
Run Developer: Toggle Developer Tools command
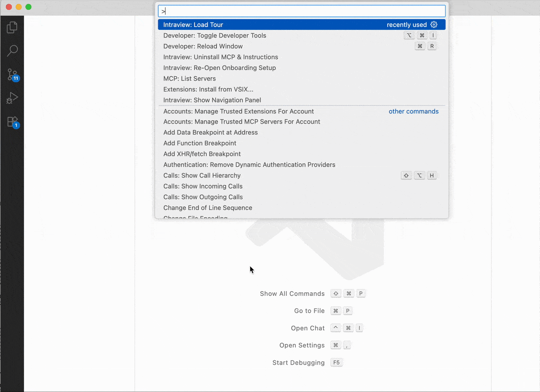tap(302, 35)
